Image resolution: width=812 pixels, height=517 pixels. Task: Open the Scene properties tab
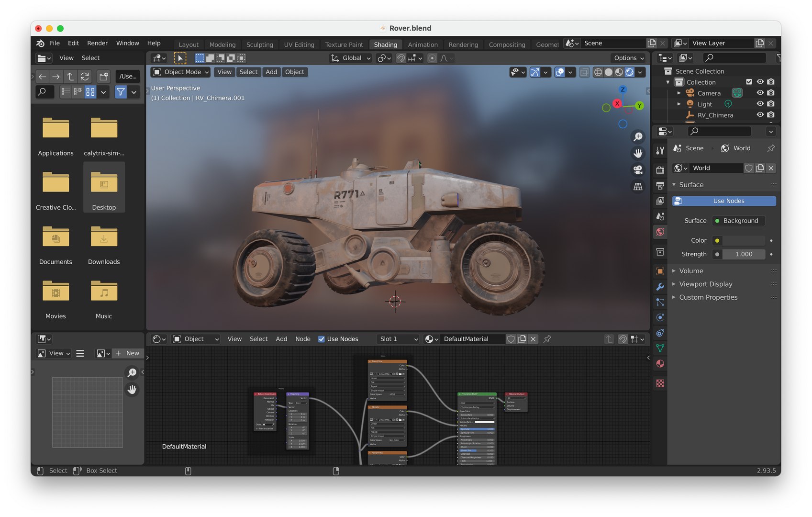tap(660, 216)
